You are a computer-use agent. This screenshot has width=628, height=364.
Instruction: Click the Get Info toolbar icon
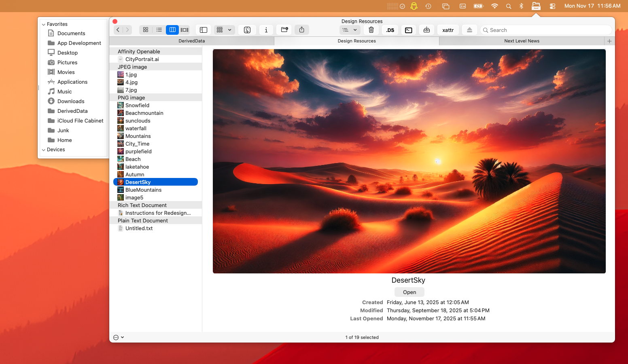[x=266, y=30]
